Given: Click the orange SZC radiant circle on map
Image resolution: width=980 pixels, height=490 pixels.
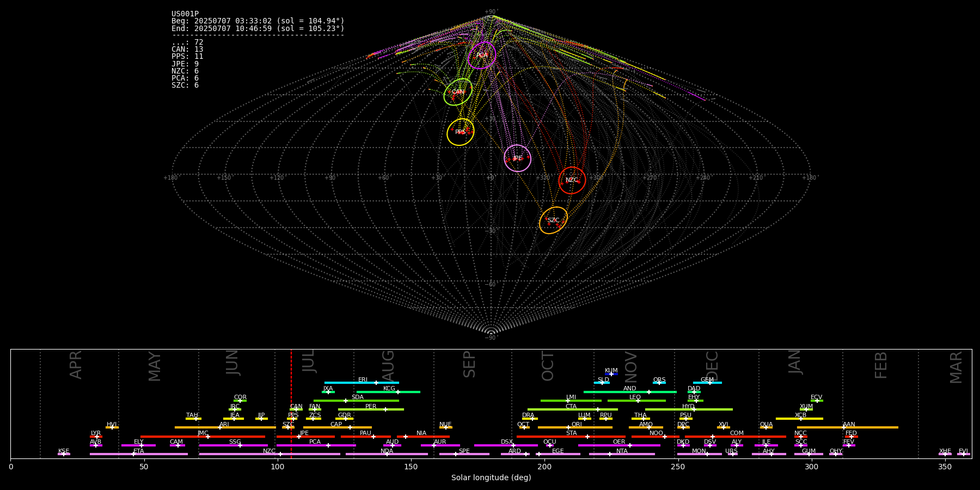Looking at the screenshot, I should pos(553,220).
